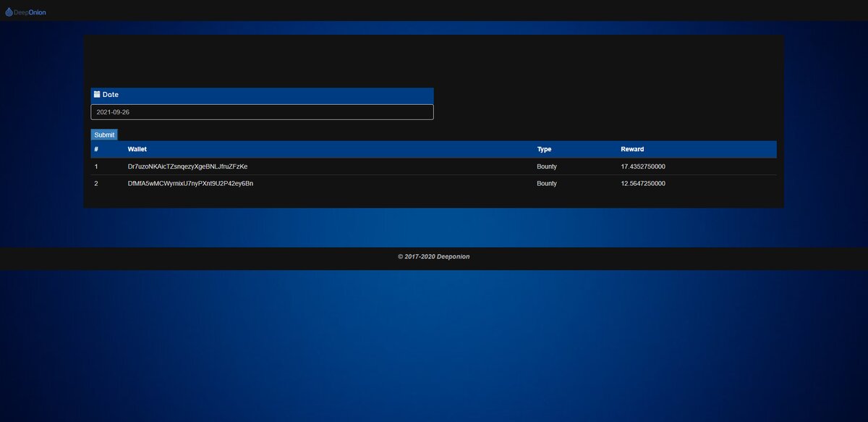Select wallet address Dr7uzoNKAicTZsnqezyXgeBNLJfruZFzKe

(x=187, y=166)
